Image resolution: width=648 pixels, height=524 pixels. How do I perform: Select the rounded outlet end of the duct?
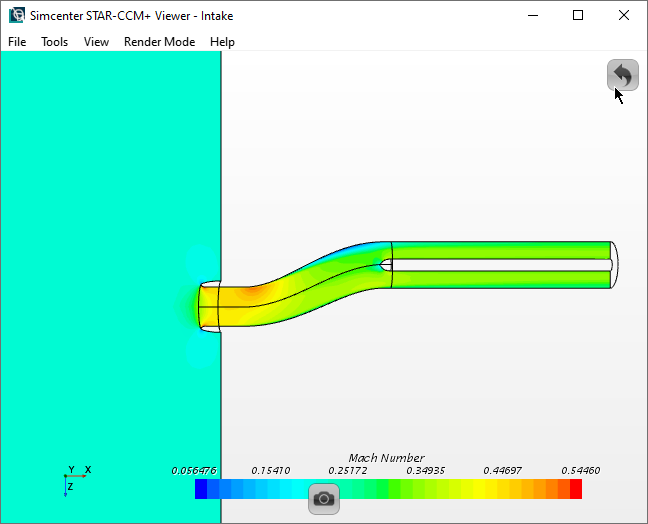[616, 266]
